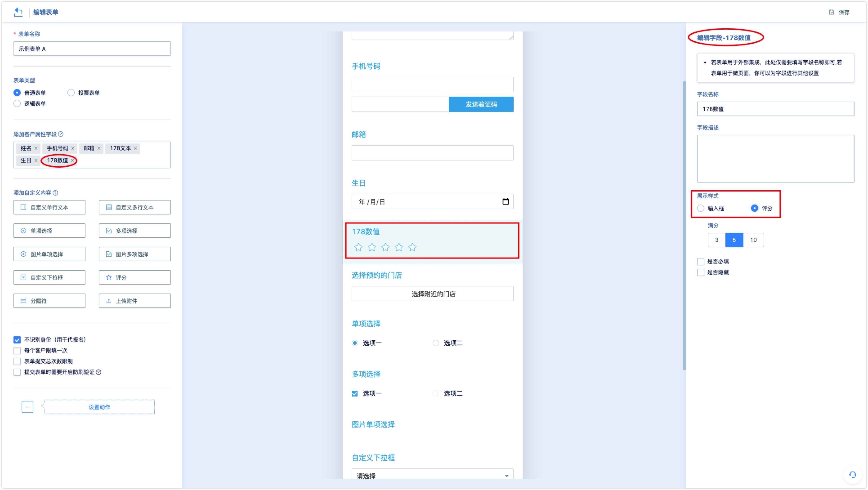Open help icon for 防刷验证
Image resolution: width=868 pixels, height=490 pixels.
[x=98, y=372]
